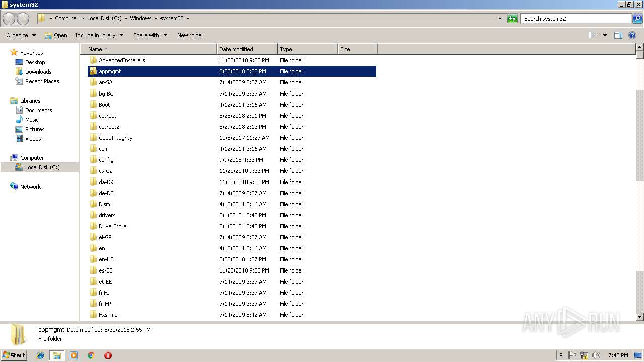
Task: Click Local Disk (C:) in the address bar
Action: pos(104,19)
